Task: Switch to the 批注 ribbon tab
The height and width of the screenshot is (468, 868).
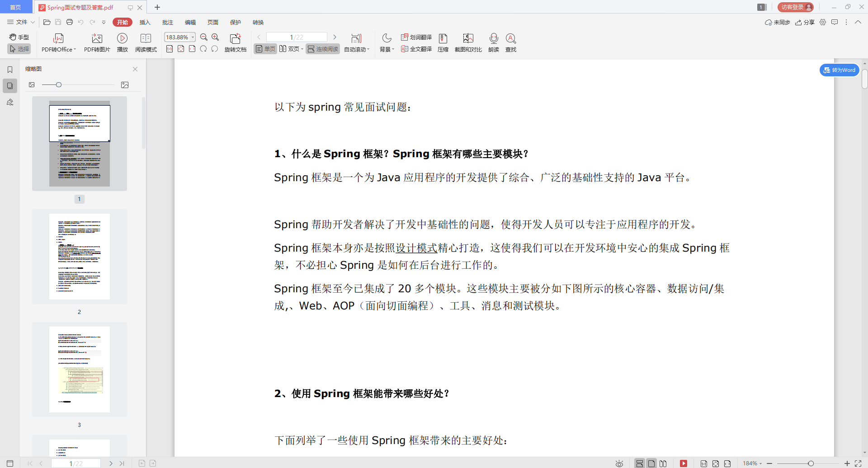Action: point(167,22)
